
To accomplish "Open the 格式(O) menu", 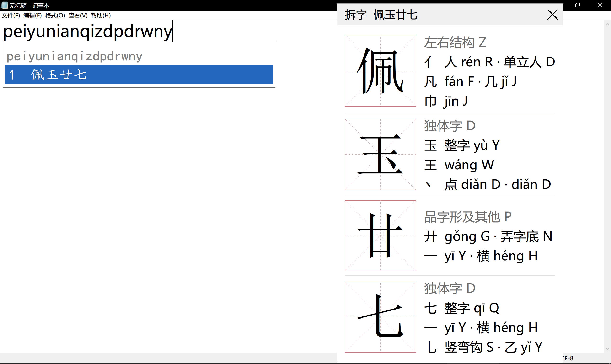I will pos(55,16).
